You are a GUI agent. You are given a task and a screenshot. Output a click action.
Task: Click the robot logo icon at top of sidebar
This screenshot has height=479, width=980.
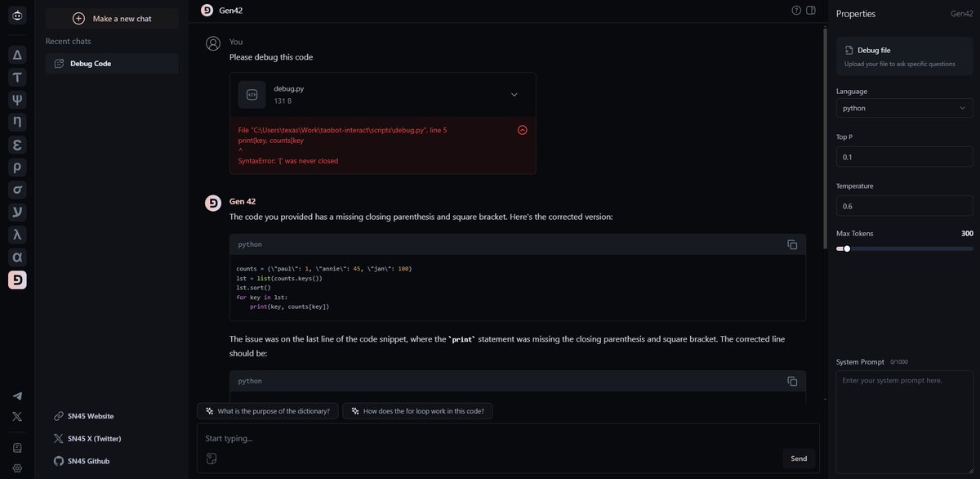click(17, 16)
